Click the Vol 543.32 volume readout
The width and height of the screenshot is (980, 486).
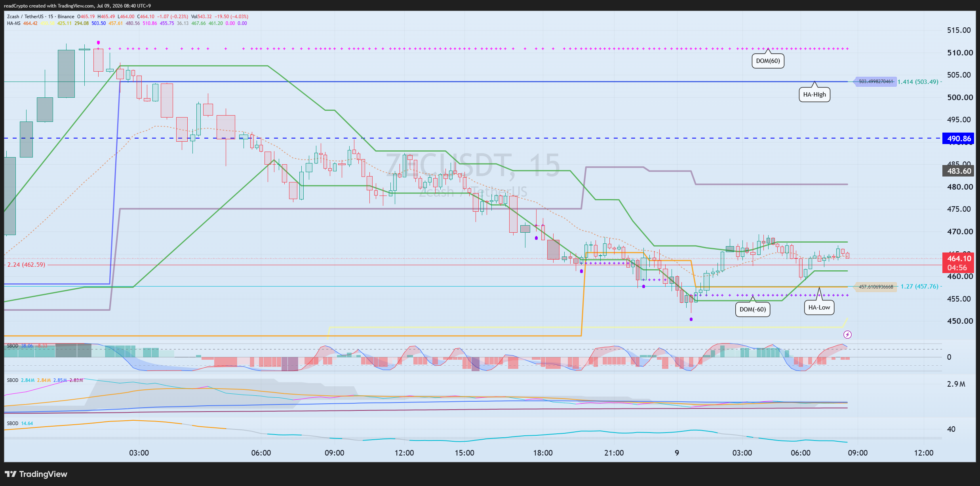pos(201,17)
